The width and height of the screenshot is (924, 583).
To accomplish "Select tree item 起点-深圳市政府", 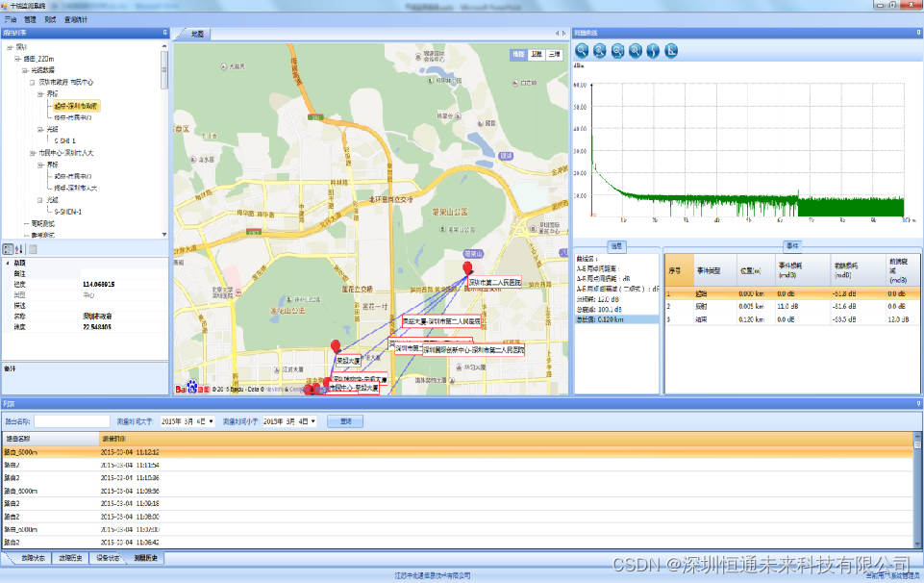I will pyautogui.click(x=75, y=106).
